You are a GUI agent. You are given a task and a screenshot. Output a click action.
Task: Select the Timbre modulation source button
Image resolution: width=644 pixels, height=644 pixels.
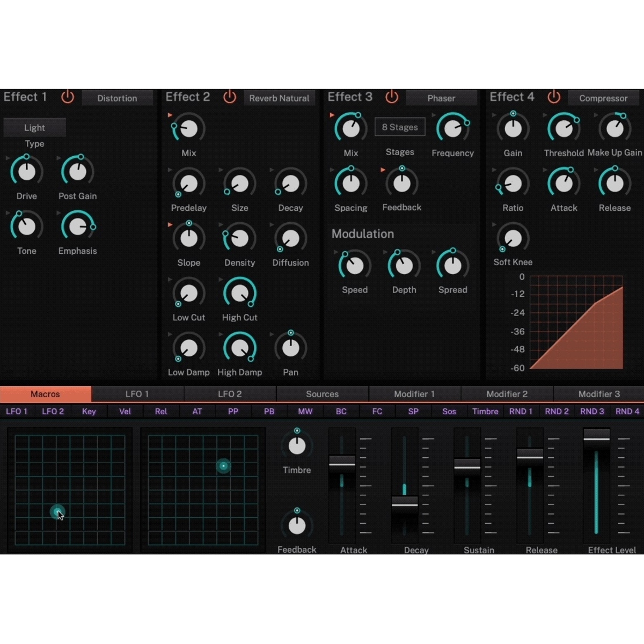(485, 412)
